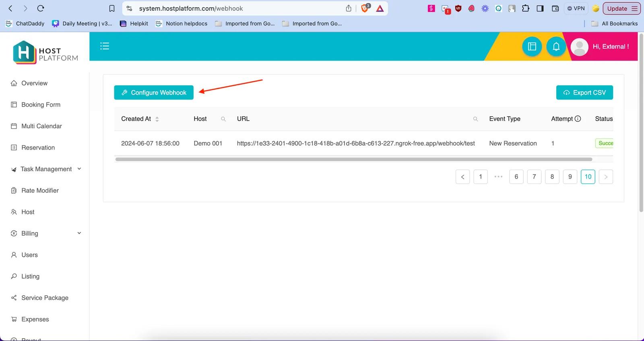
Task: Click the Host Platform logo
Action: [45, 53]
